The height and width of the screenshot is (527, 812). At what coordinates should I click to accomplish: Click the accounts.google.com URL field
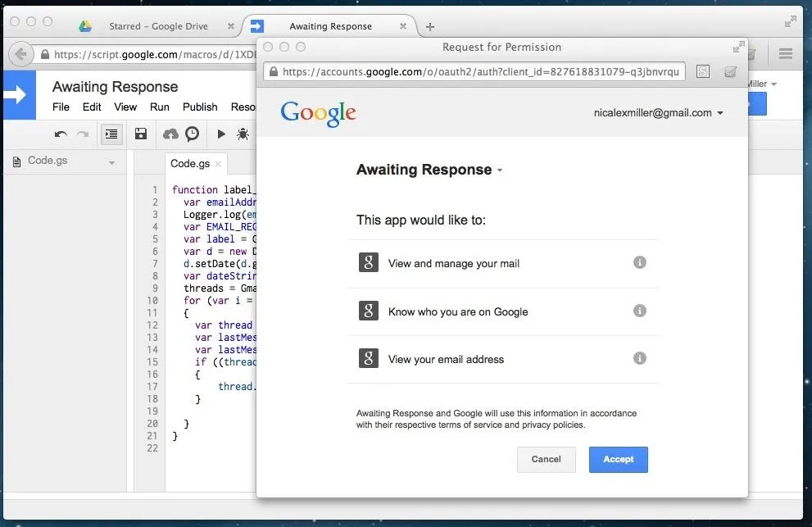(x=474, y=71)
